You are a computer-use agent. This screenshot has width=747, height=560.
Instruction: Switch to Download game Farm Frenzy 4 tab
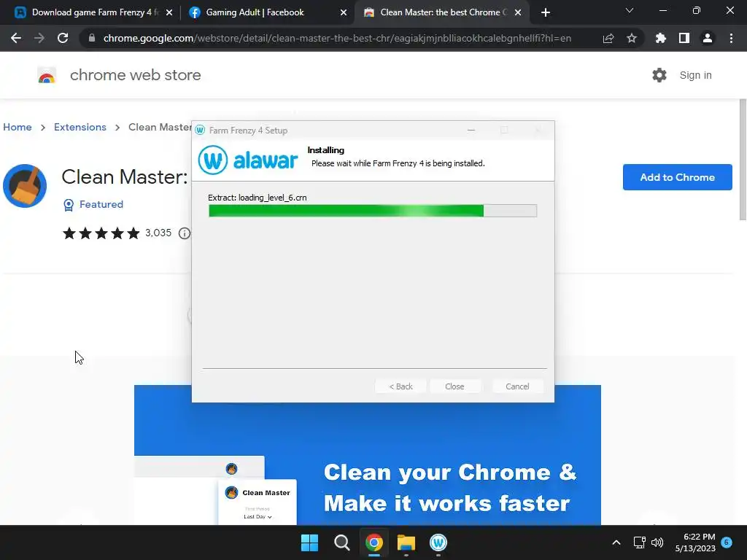(94, 12)
